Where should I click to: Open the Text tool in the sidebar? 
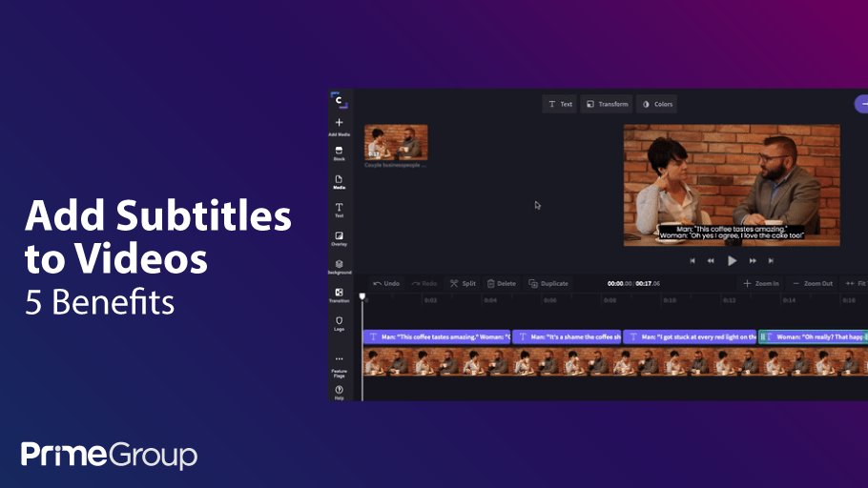point(340,211)
